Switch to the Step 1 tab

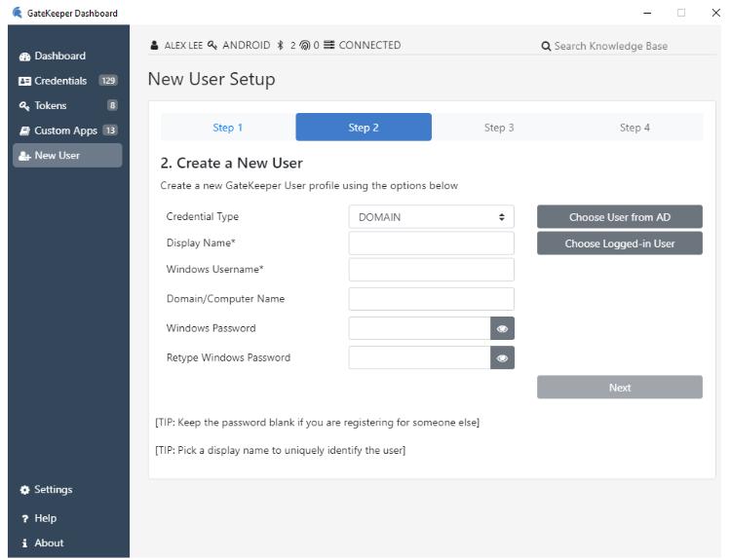click(x=227, y=128)
